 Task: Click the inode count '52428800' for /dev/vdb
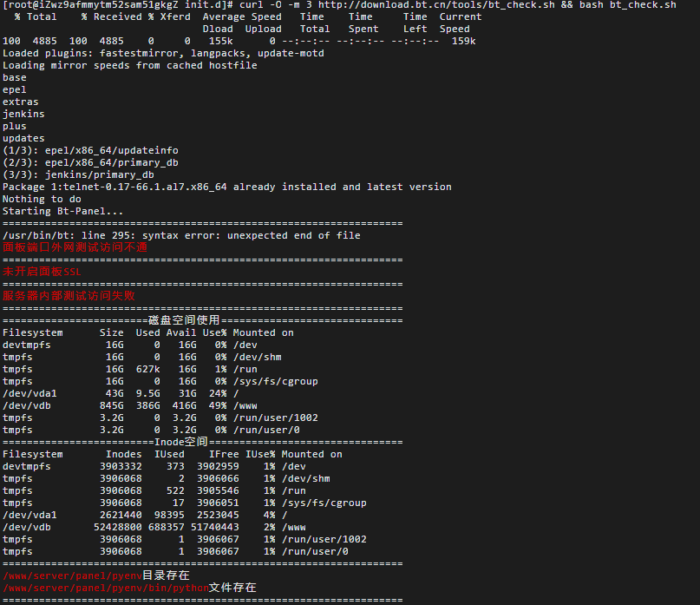pyautogui.click(x=118, y=527)
